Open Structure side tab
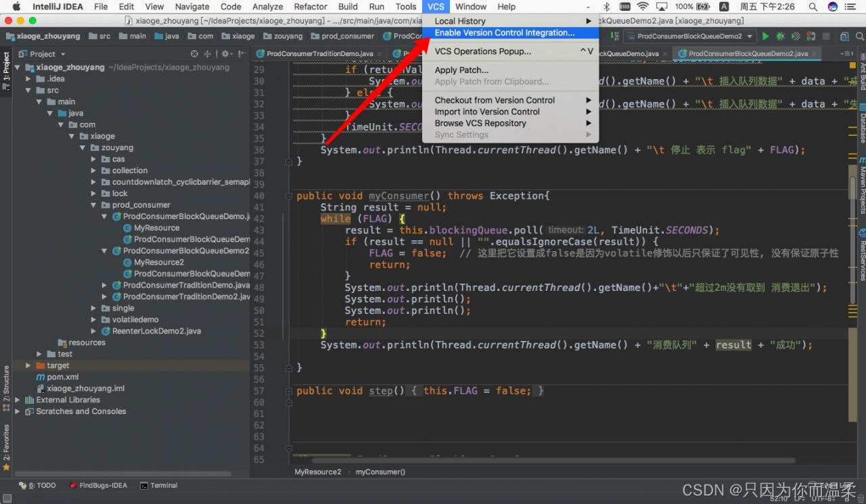Screen dimensions: 866x504 pyautogui.click(x=6, y=388)
